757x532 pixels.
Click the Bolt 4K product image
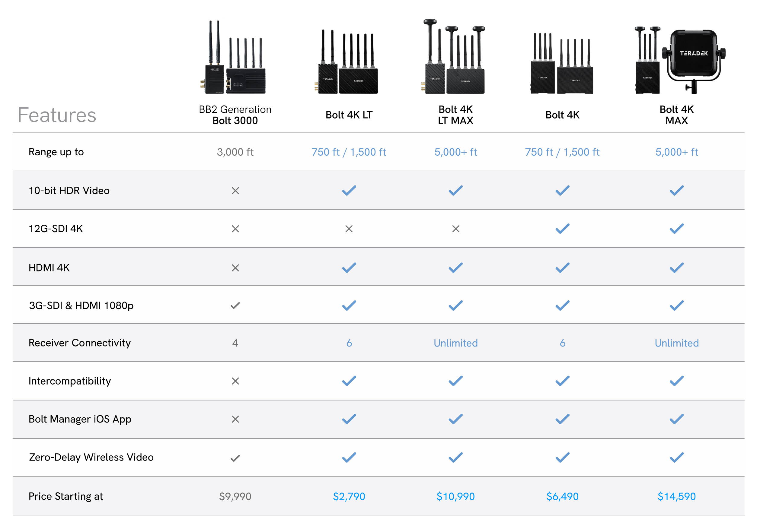click(x=562, y=63)
